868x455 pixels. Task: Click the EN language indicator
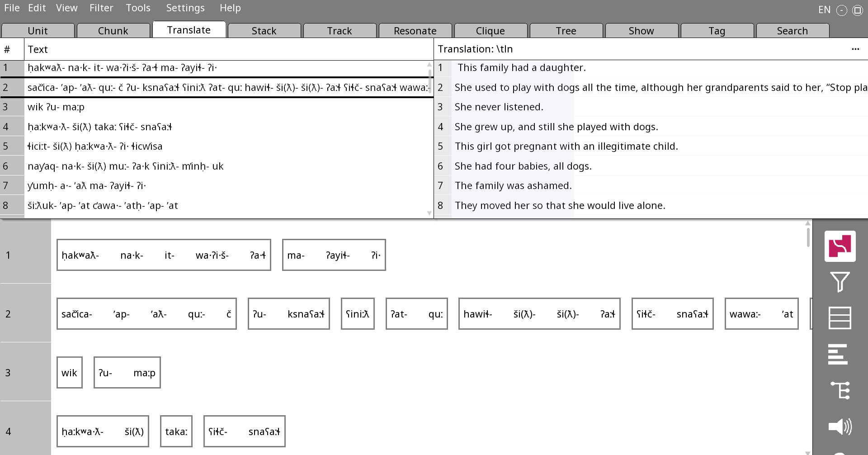coord(825,10)
